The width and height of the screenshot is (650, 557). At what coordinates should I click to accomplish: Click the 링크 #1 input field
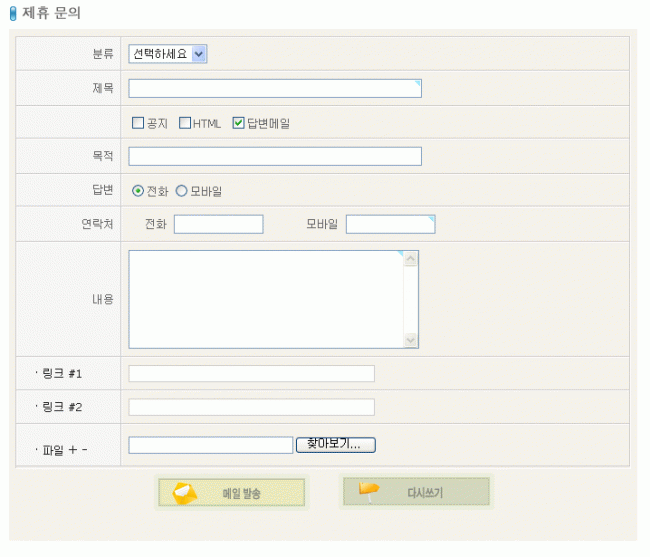tap(251, 374)
